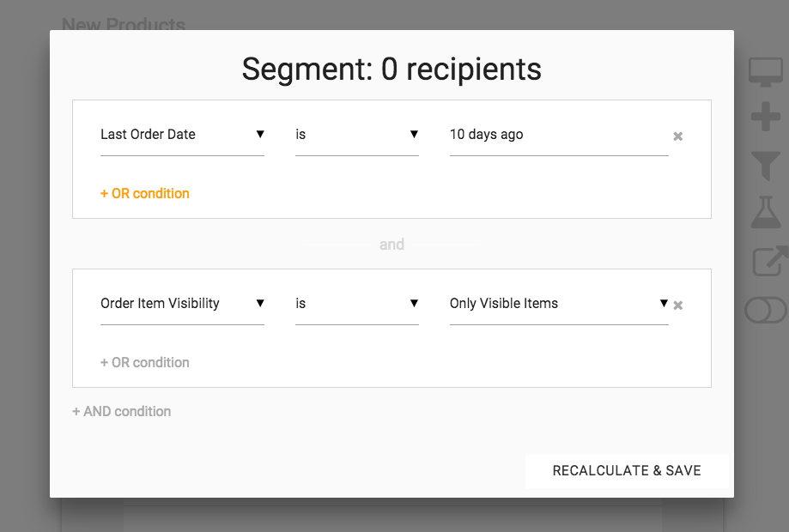This screenshot has width=789, height=532.
Task: Click the external link share icon
Action: point(767,260)
